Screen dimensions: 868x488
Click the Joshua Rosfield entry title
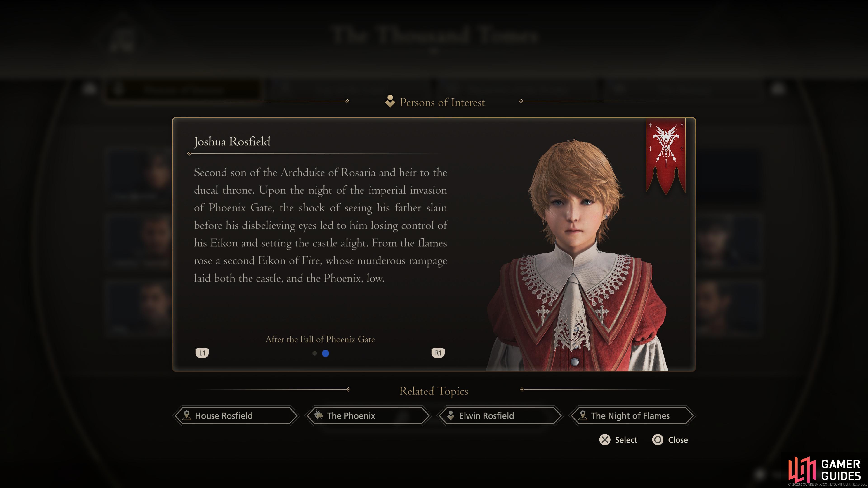click(x=232, y=141)
